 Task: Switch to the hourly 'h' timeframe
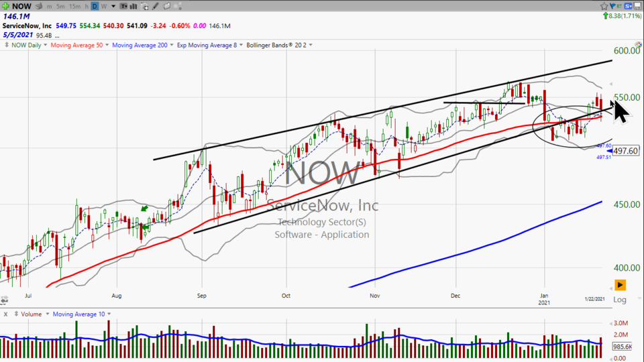tap(87, 7)
